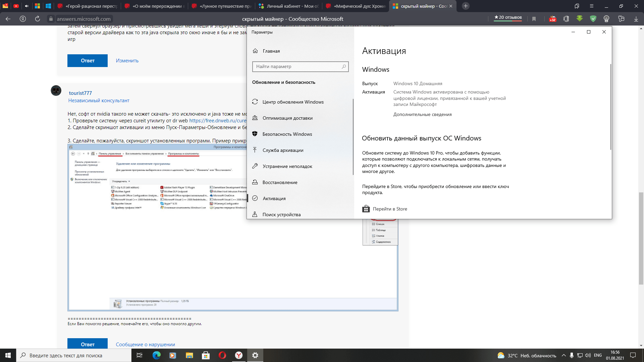Open Устранение неполадок section
The image size is (644, 362).
point(287,166)
